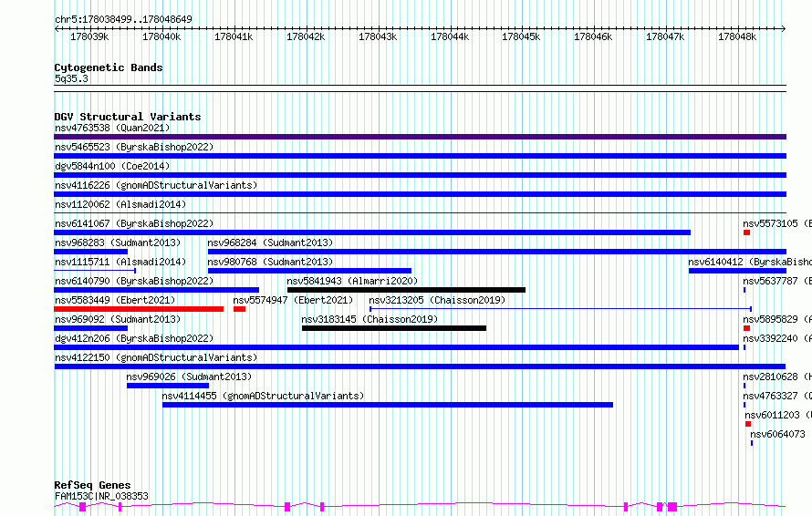Click nsv4116226 (gnomADStructuralVariants) label
This screenshot has width=812, height=516.
[x=156, y=185]
